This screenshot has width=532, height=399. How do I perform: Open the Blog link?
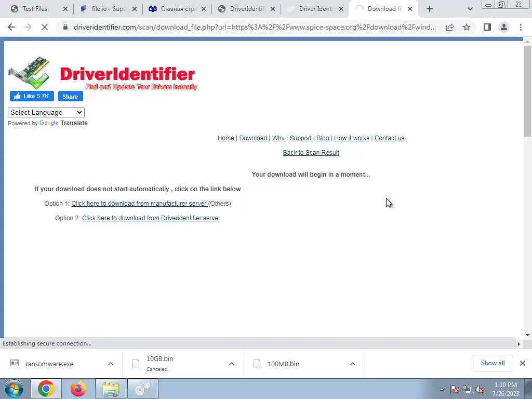323,138
